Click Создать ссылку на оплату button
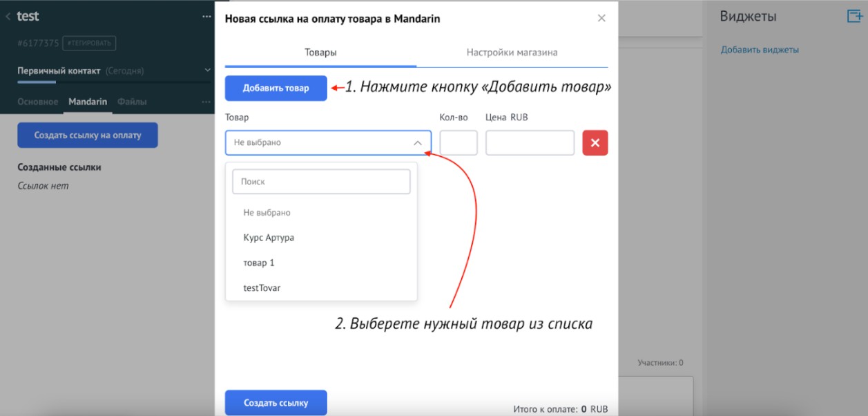 pos(88,135)
